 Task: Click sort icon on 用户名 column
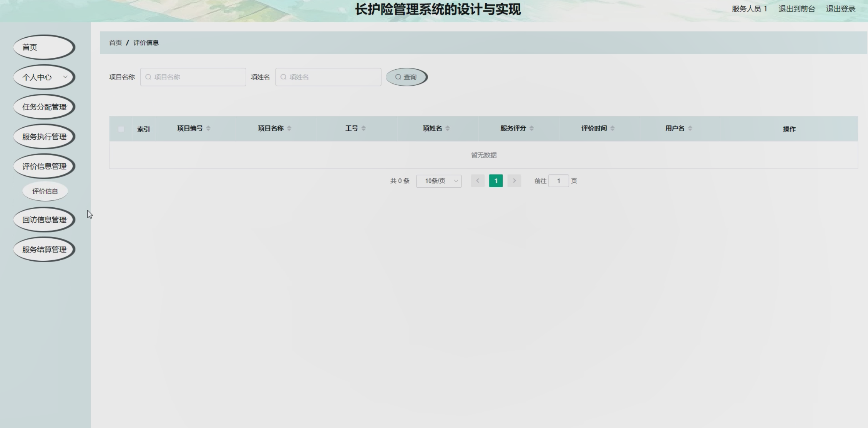(690, 128)
